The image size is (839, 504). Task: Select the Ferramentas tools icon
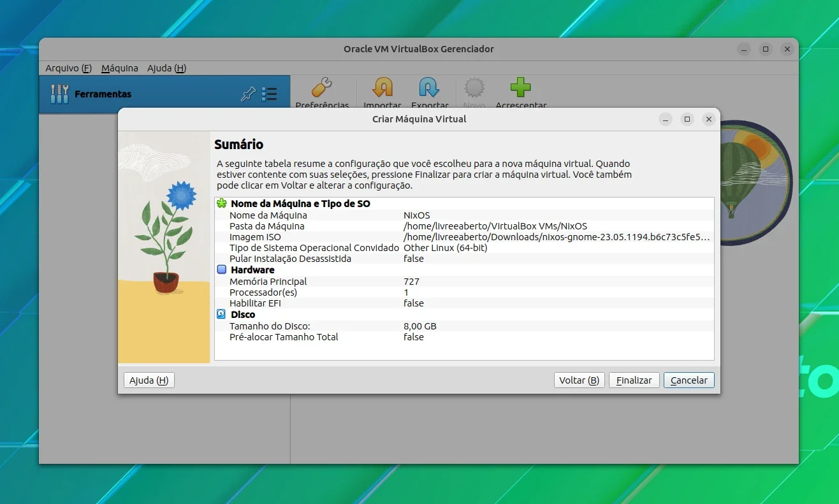[59, 94]
